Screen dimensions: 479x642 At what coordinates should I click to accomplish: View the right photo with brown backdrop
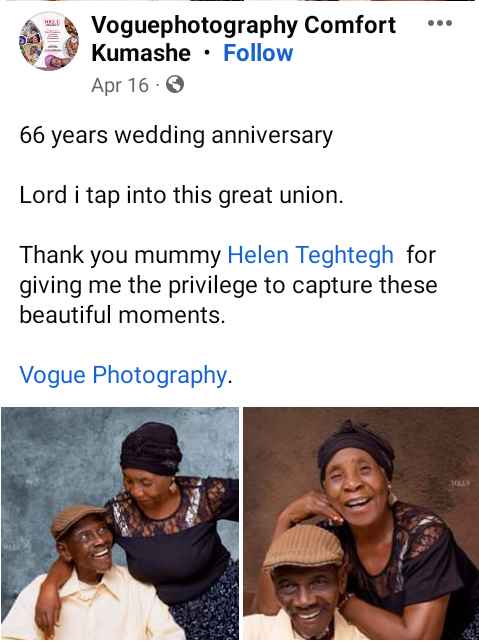(361, 523)
